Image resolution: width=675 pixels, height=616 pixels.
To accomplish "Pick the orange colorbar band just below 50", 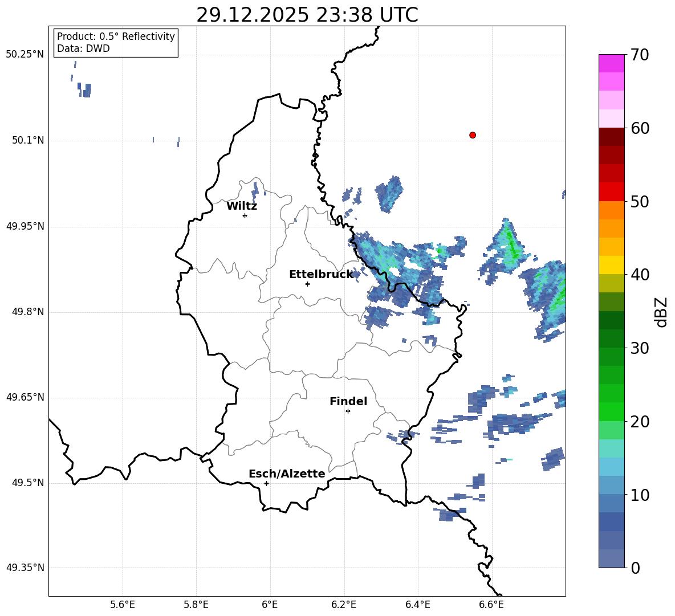I will pos(611,210).
